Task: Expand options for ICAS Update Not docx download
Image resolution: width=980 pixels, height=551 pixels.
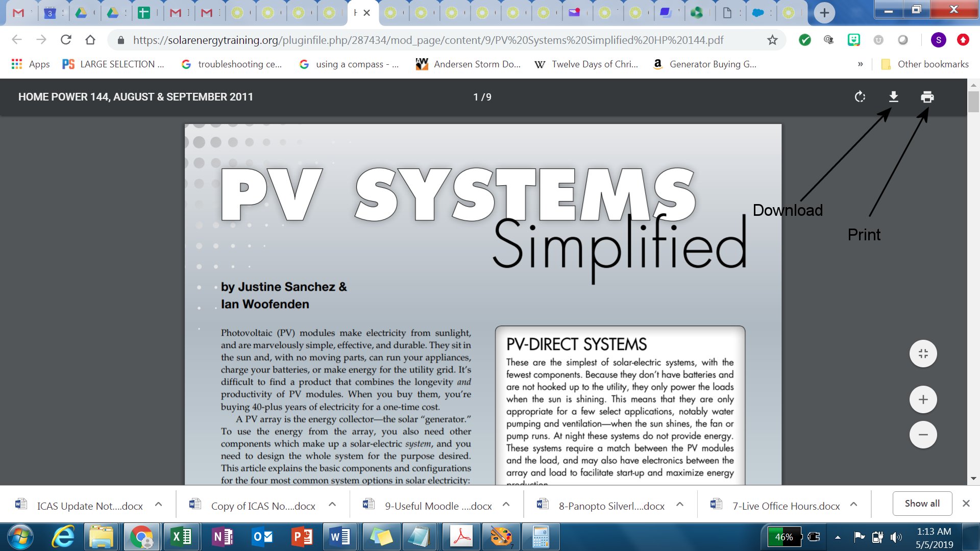Action: point(159,505)
